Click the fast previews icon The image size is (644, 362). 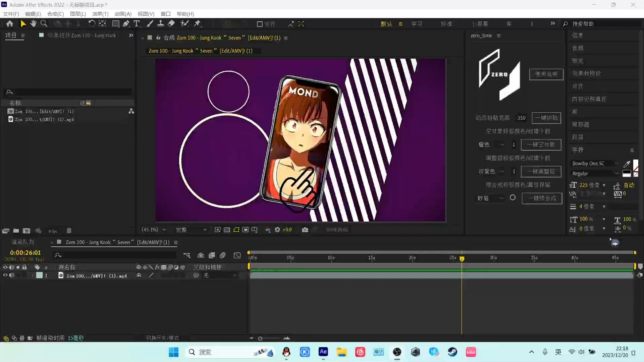pos(218,230)
